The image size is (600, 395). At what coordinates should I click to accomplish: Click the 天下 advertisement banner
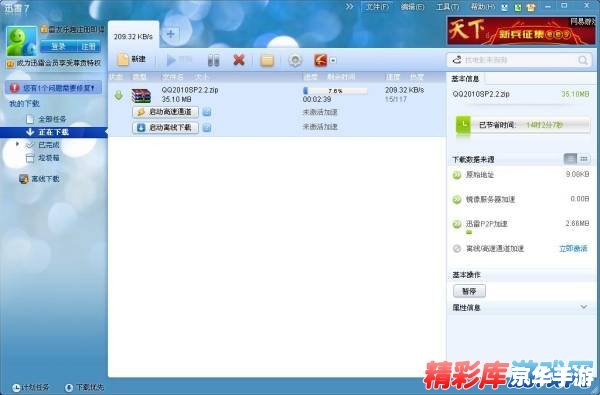coord(521,31)
